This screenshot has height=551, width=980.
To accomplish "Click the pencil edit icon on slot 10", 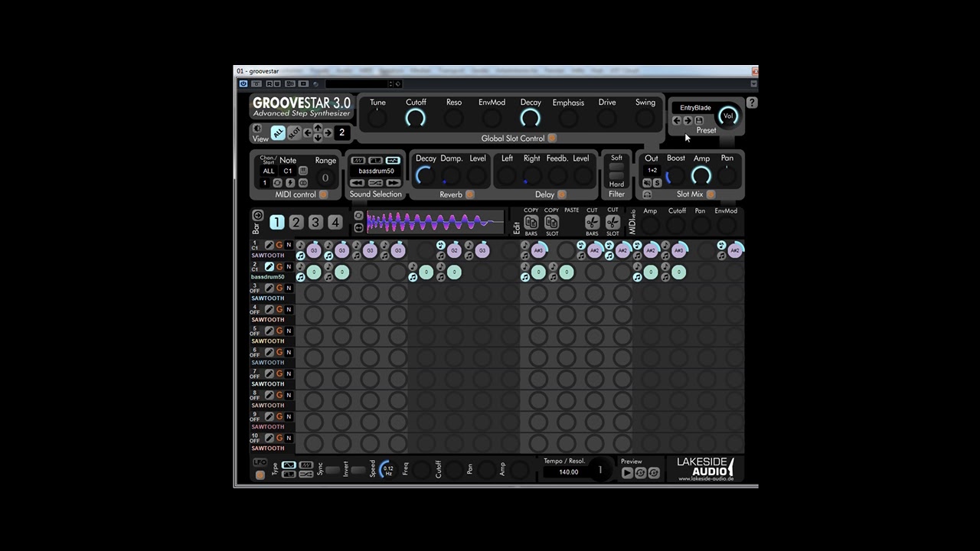I will tap(269, 438).
